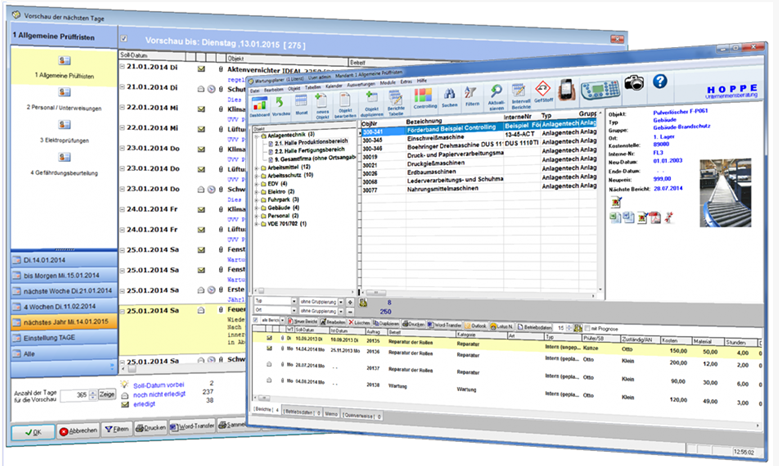Click the camera icon in toolbar
Image resolution: width=779 pixels, height=466 pixels.
[x=634, y=82]
